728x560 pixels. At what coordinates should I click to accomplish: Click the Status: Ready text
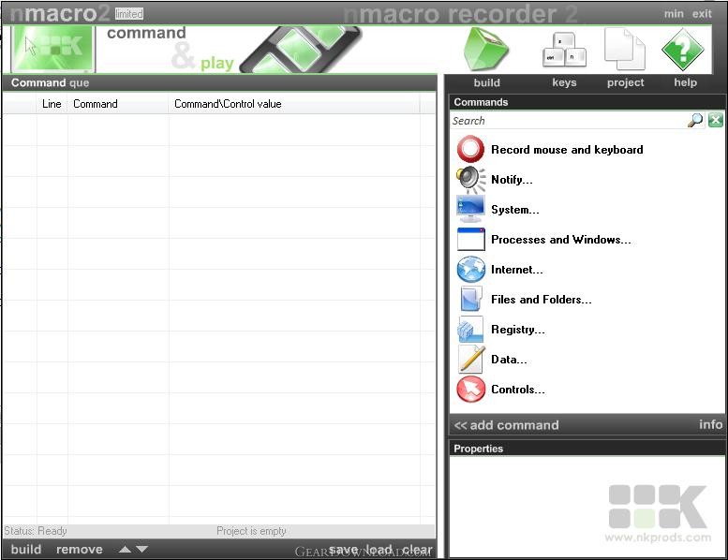(x=36, y=531)
